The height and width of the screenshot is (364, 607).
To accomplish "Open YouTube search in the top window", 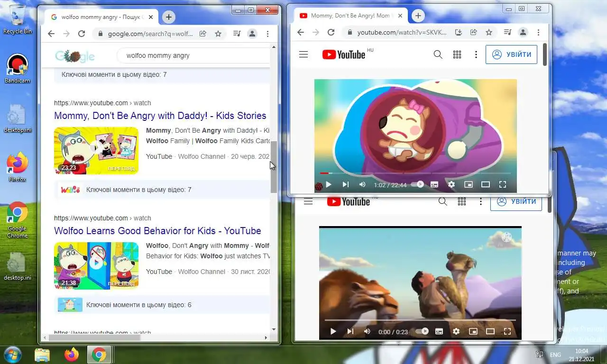I will tap(438, 55).
